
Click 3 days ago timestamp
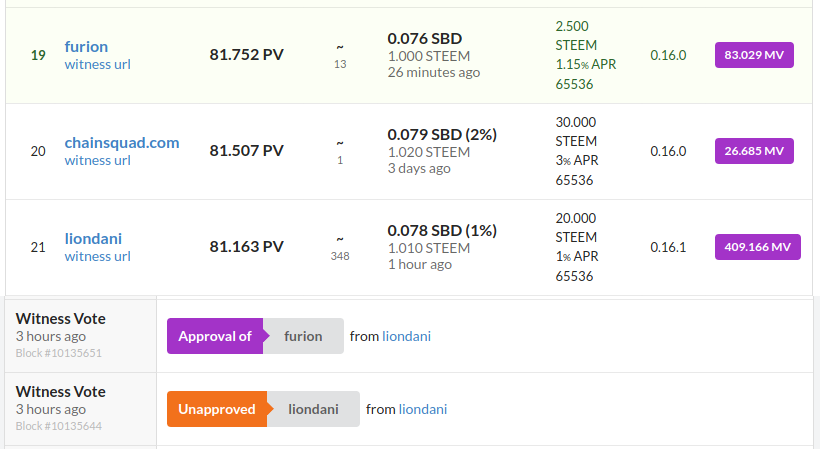pyautogui.click(x=419, y=169)
